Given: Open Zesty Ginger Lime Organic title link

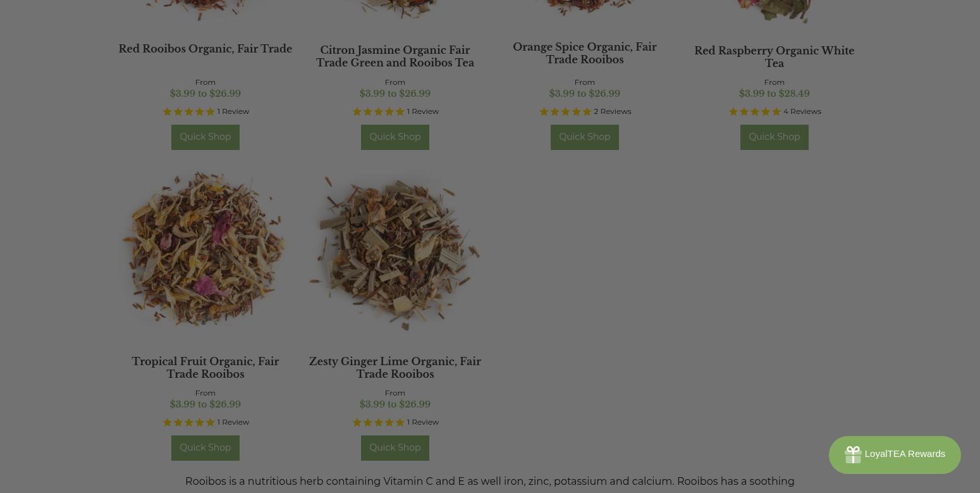Looking at the screenshot, I should 395,368.
